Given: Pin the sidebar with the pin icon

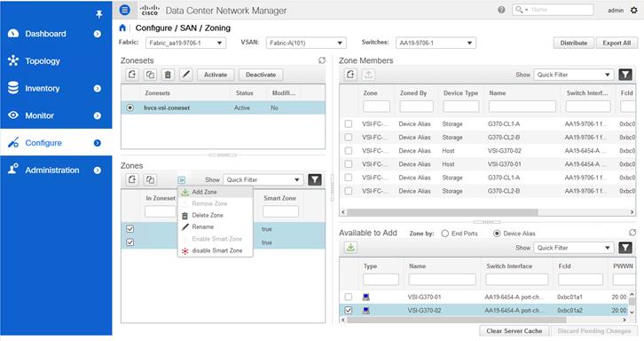Looking at the screenshot, I should pyautogui.click(x=99, y=14).
